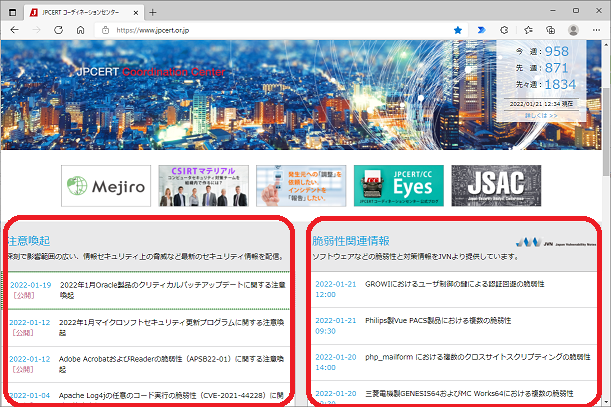Open the Collections icon
The width and height of the screenshot is (611, 407).
[x=550, y=30]
